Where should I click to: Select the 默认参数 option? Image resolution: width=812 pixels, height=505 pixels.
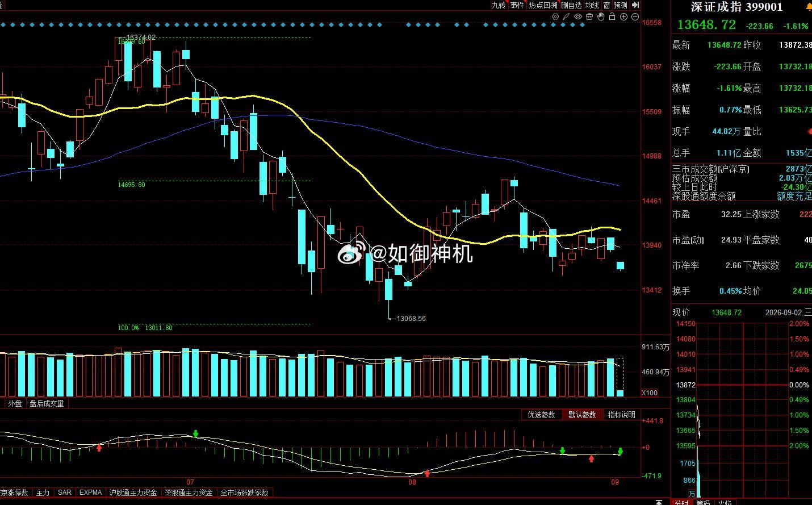583,415
